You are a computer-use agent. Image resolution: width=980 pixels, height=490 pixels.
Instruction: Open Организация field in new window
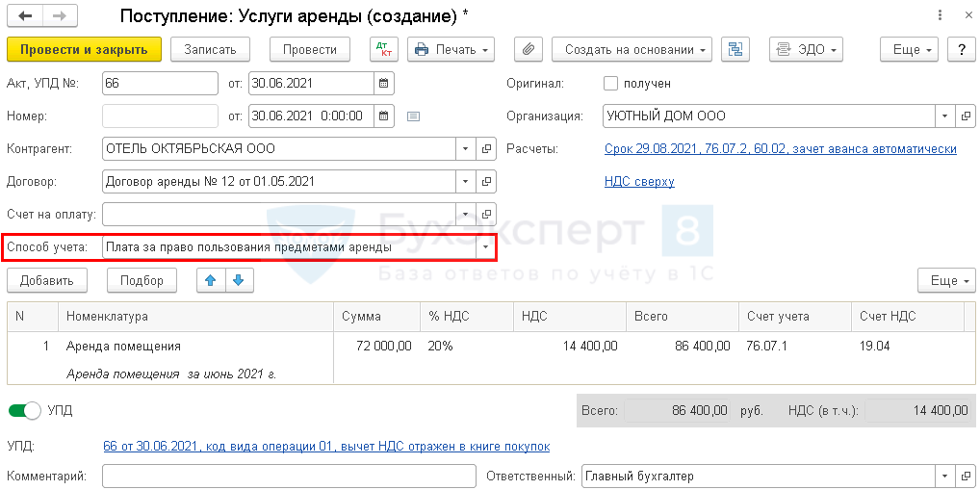tap(966, 116)
